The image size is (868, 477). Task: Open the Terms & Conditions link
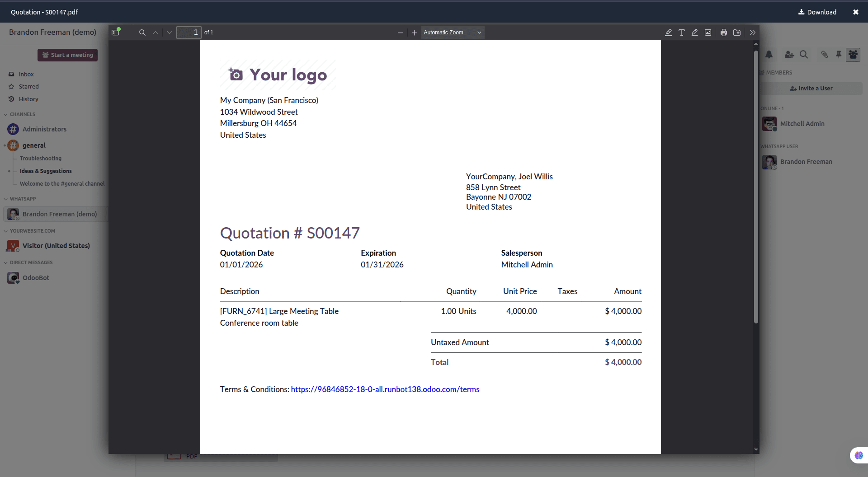point(385,389)
